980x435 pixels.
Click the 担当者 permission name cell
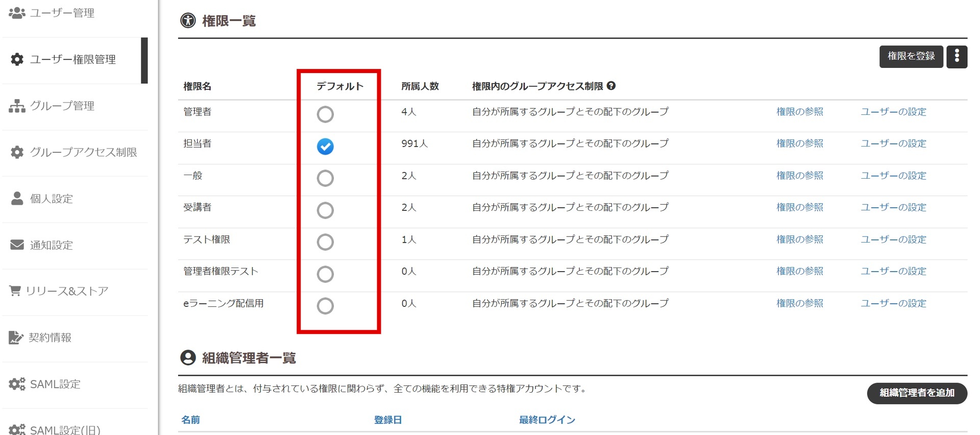[198, 143]
